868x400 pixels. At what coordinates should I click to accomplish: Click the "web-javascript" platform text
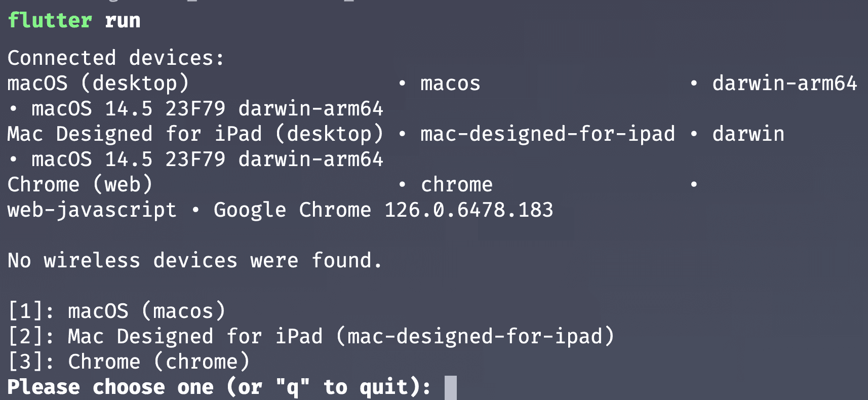(x=92, y=210)
